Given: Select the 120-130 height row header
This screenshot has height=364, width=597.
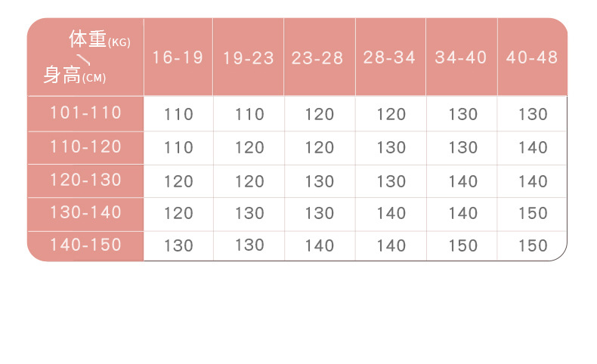Looking at the screenshot, I should (x=85, y=180).
